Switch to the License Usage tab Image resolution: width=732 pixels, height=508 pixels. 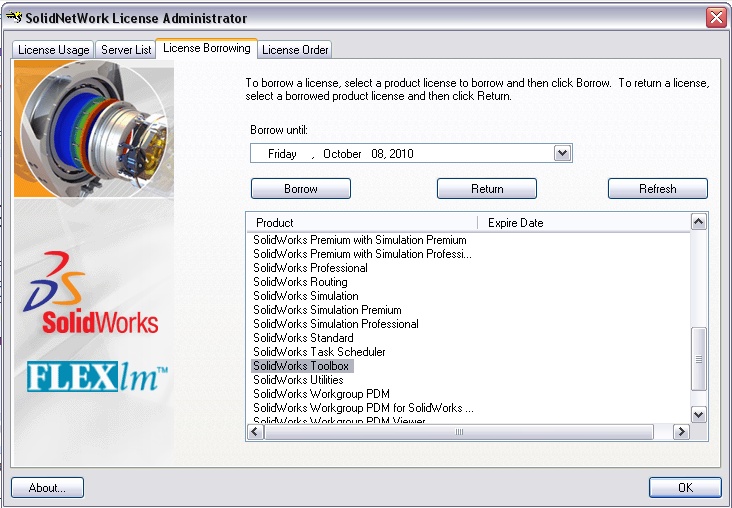click(53, 49)
